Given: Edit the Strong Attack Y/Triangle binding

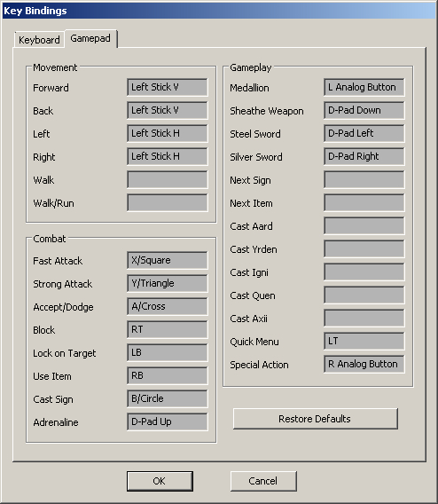Looking at the screenshot, I should pos(168,284).
